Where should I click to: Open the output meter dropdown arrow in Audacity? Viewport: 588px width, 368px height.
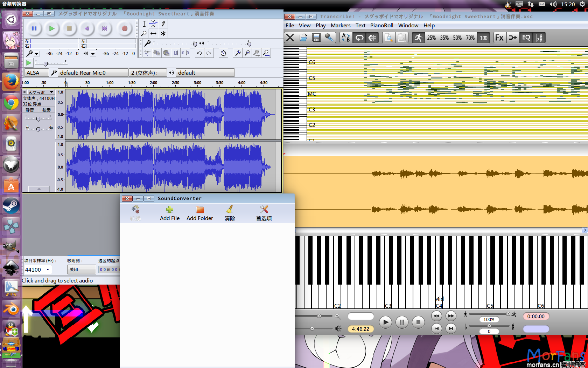point(93,54)
